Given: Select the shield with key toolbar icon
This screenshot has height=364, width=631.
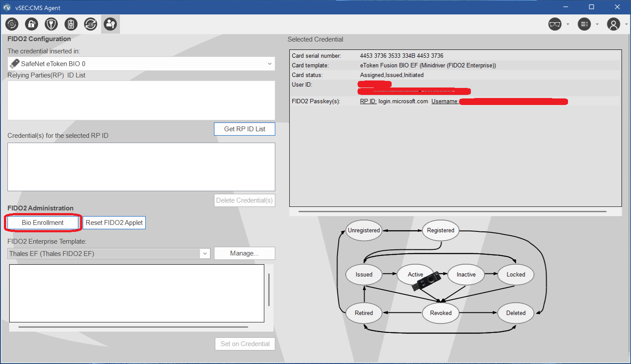Looking at the screenshot, I should (51, 24).
